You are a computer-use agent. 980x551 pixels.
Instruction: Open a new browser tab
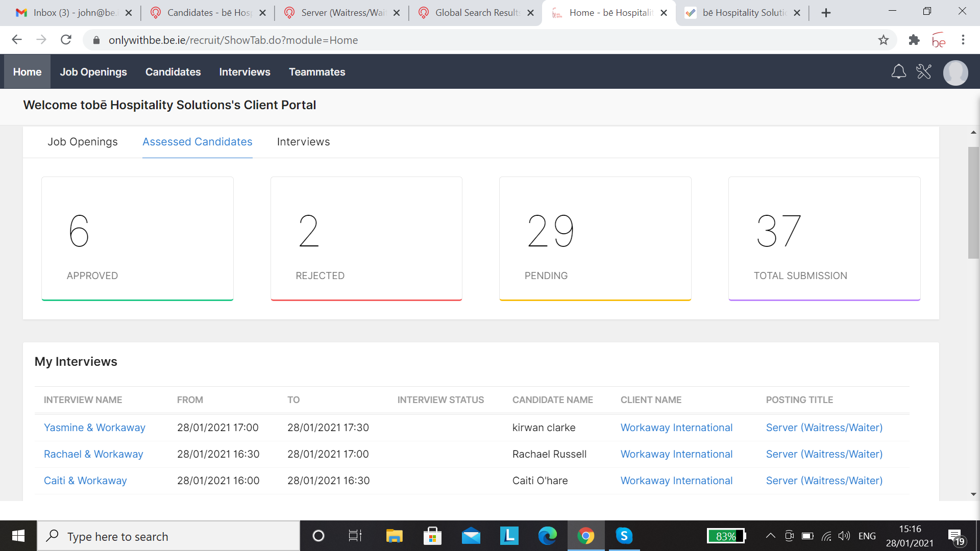pos(826,13)
